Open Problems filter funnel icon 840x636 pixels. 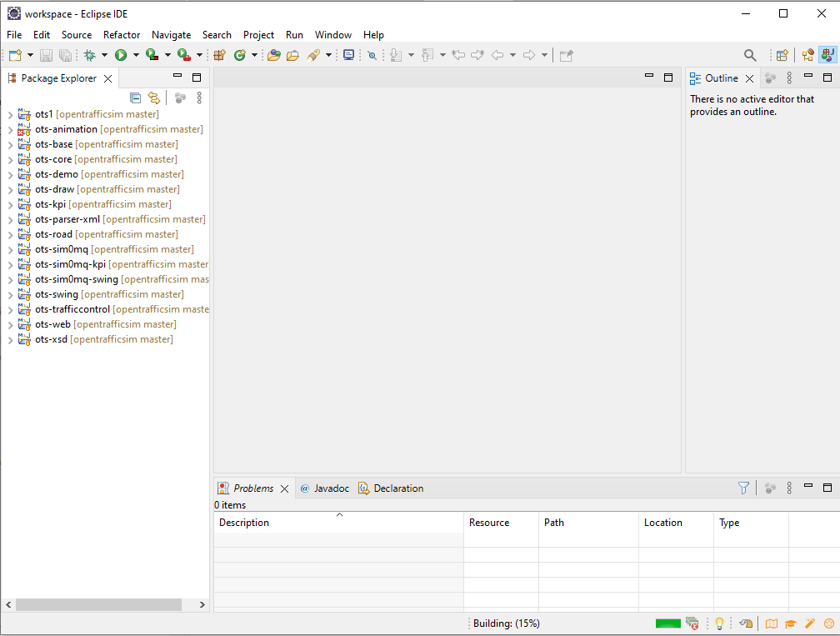point(743,488)
